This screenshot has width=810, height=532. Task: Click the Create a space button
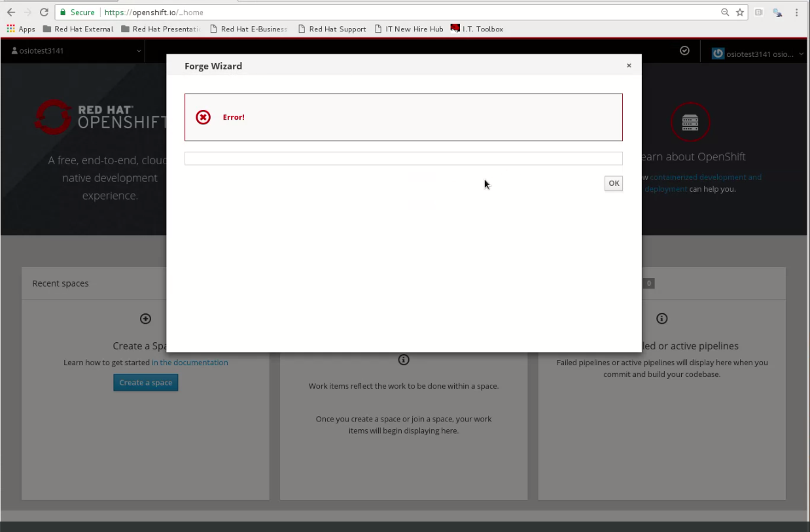(145, 382)
